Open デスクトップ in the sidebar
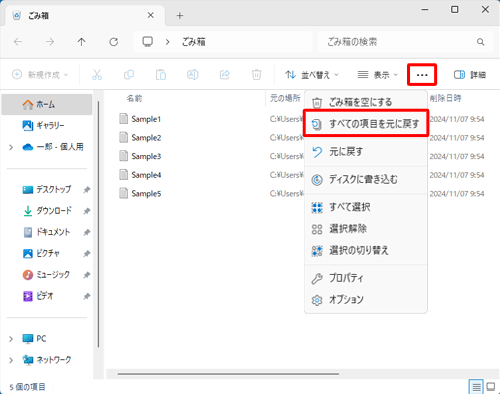Viewport: 500px width, 394px height. coord(47,190)
